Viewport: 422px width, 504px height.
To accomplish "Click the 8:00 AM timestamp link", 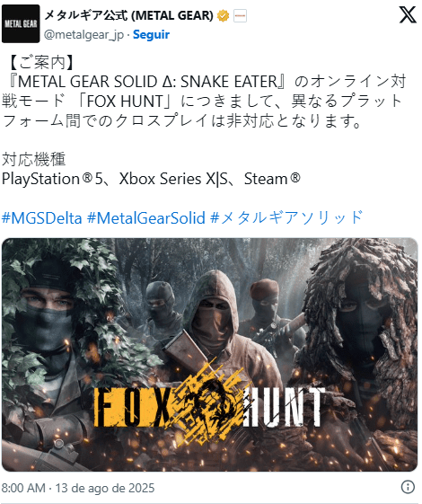I will [23, 488].
